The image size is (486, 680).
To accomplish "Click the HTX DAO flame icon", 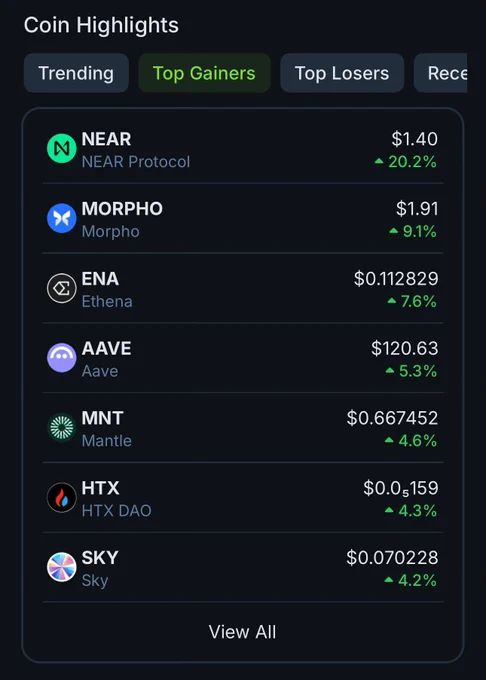I will click(x=62, y=497).
